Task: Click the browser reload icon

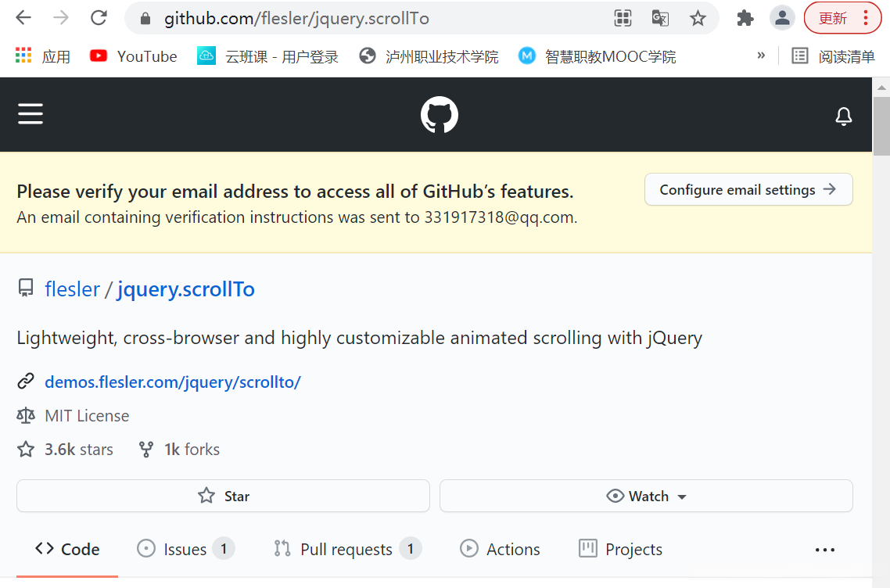Action: point(99,18)
